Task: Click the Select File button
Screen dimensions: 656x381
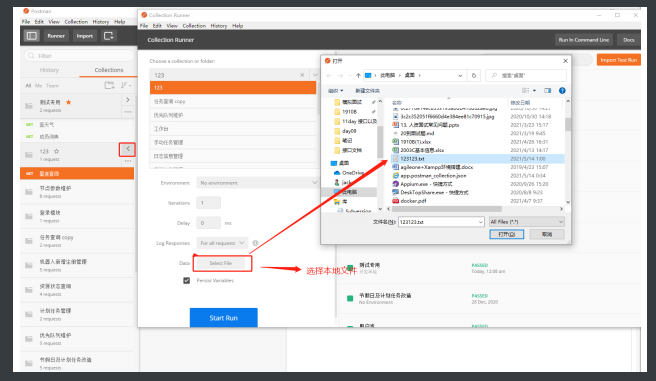Action: click(x=220, y=263)
